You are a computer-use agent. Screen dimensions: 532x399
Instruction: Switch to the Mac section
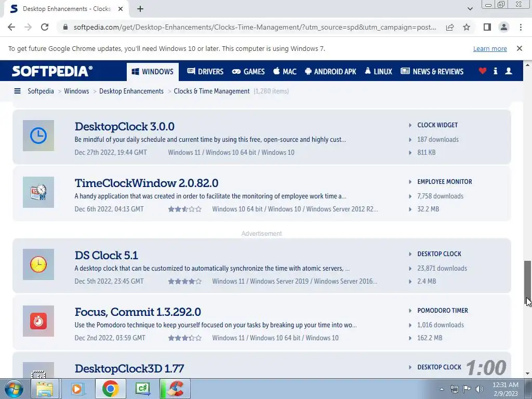(x=285, y=72)
